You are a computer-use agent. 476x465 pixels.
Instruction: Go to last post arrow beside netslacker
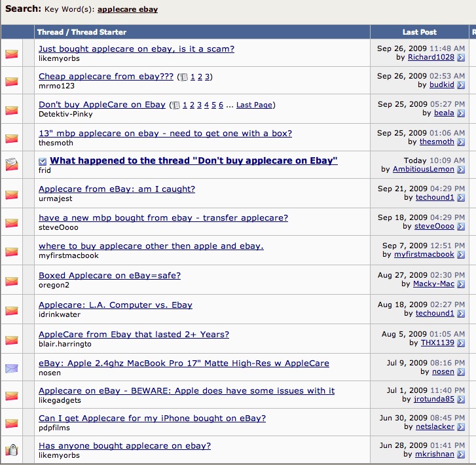pos(461,427)
